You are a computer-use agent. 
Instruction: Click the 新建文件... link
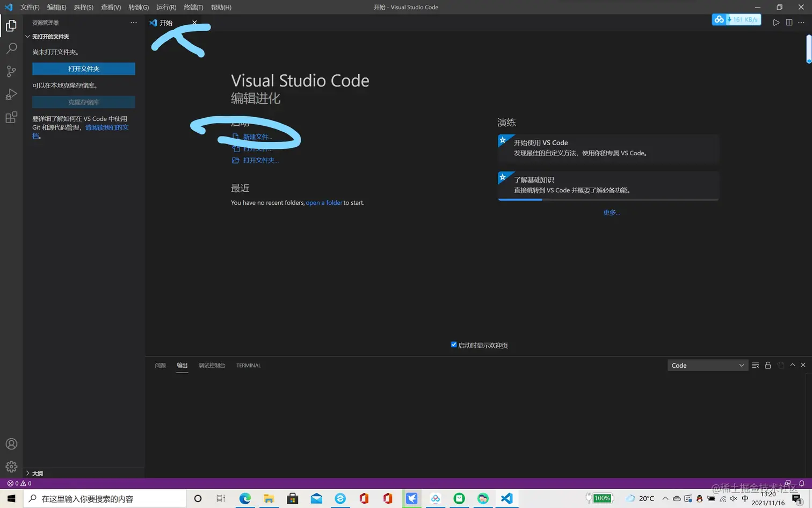[x=258, y=137]
